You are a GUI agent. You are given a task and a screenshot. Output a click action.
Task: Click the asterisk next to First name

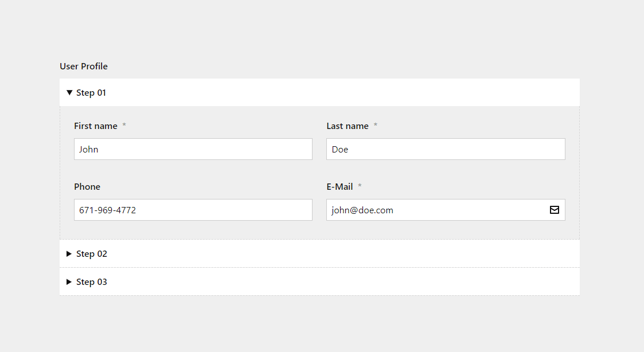pos(124,126)
